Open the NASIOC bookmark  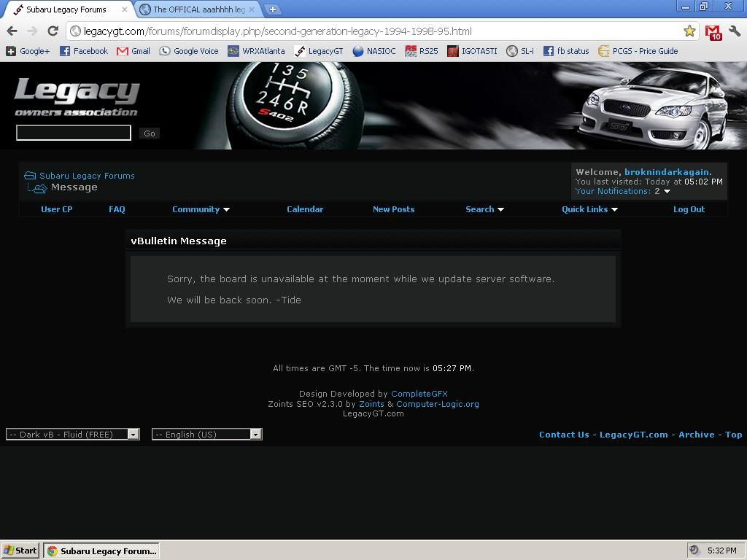click(x=374, y=51)
